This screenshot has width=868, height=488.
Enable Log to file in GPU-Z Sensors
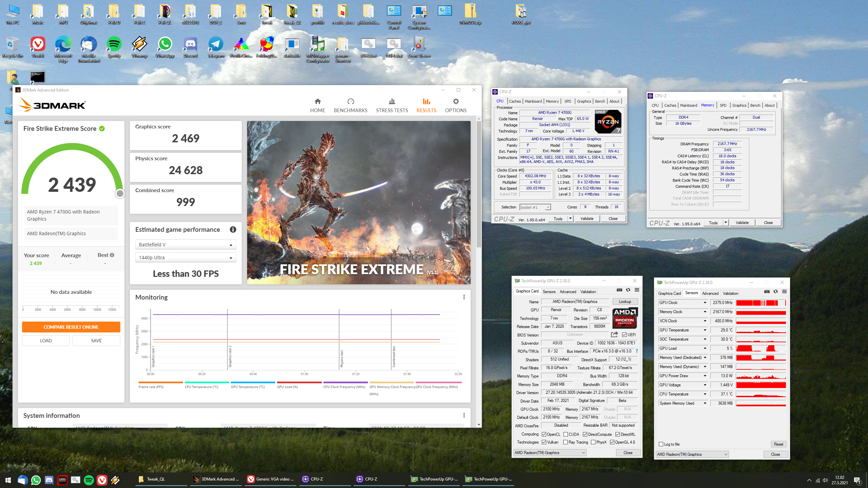coord(661,444)
